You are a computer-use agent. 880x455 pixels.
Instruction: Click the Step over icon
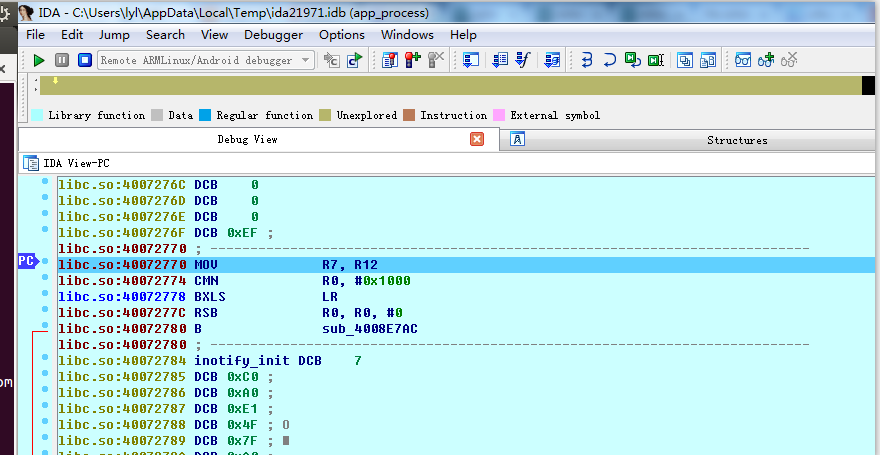610,60
